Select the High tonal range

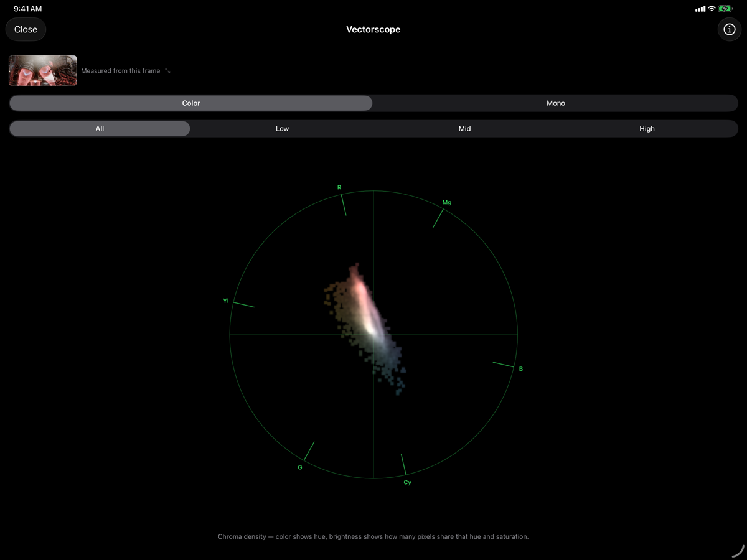(647, 129)
